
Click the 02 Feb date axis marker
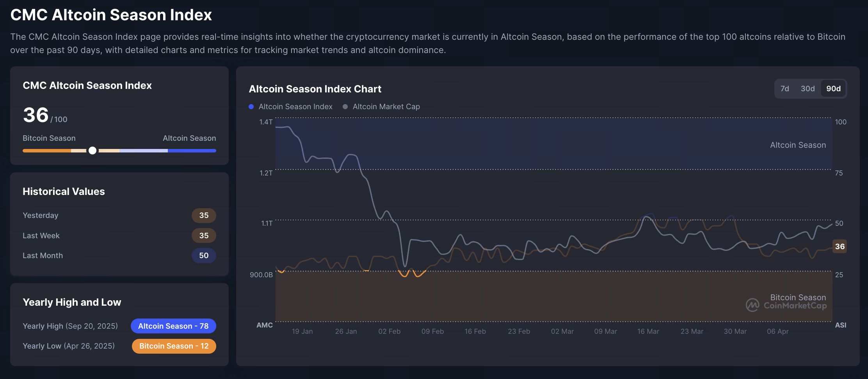click(389, 331)
